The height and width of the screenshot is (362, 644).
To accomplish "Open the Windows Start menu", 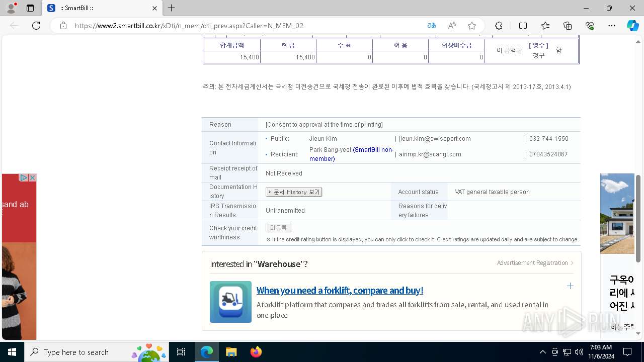I will click(x=12, y=352).
